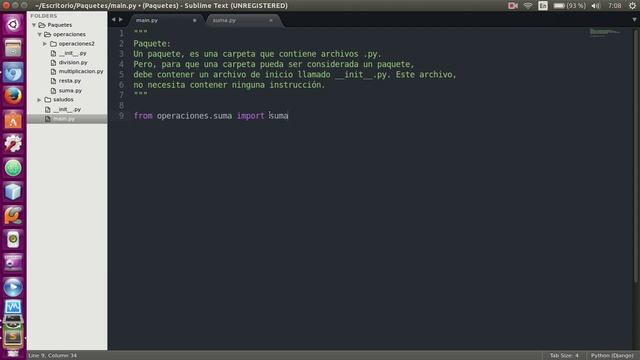640x360 pixels.
Task: Open the Ubuntu Dash launcher icon
Action: tap(13, 24)
